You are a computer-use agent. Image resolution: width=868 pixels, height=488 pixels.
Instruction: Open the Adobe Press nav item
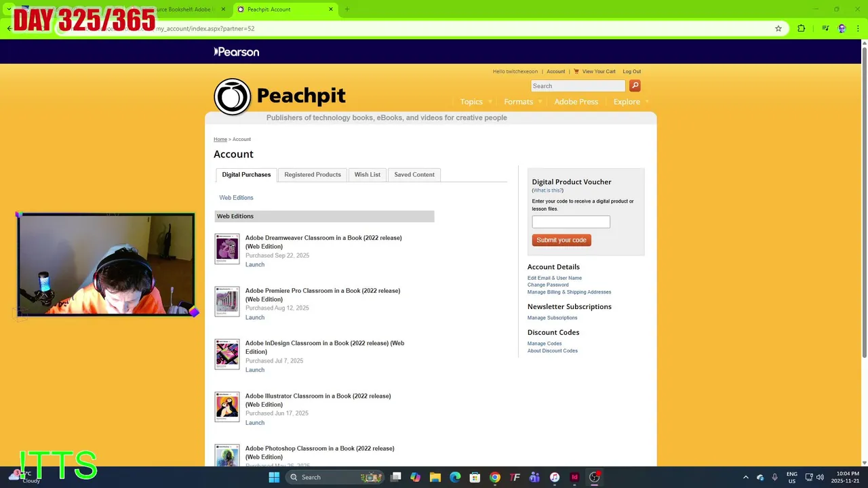click(576, 102)
